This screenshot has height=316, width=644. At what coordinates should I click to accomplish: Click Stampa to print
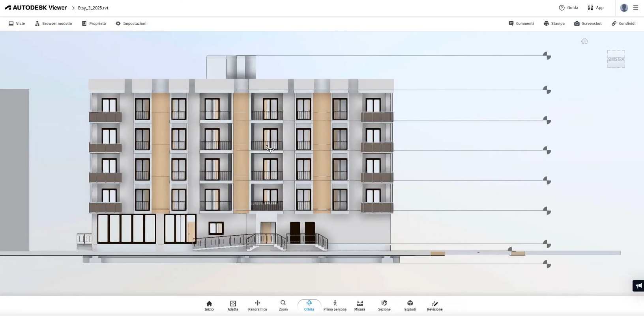pos(554,24)
